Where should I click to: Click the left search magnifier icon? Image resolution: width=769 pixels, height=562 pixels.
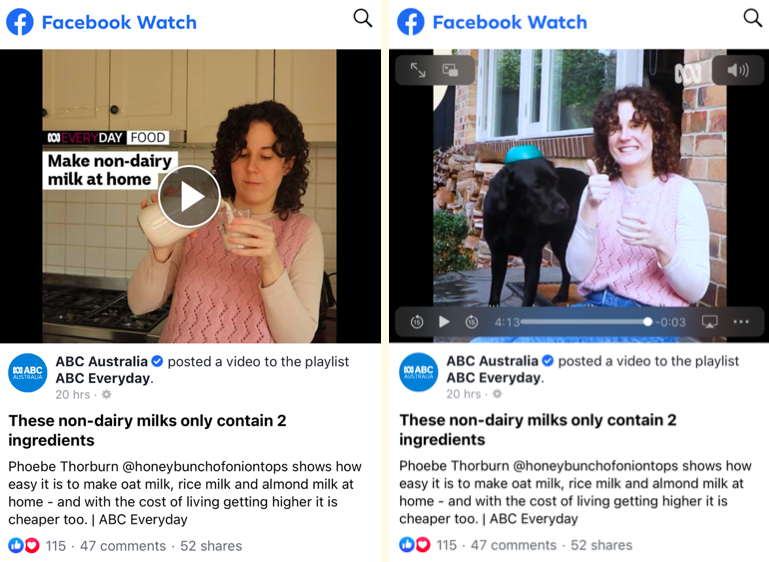point(363,18)
